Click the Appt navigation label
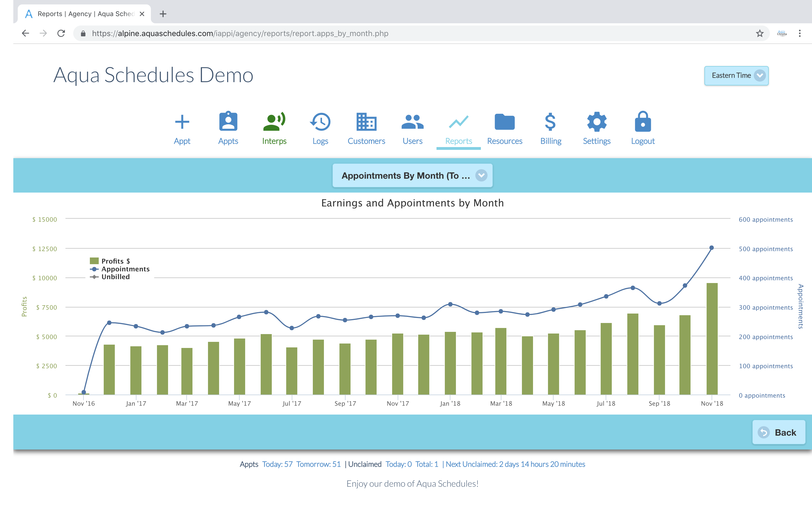The width and height of the screenshot is (812, 515). tap(182, 141)
